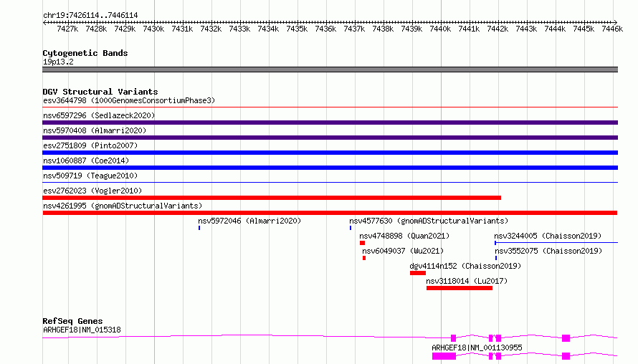638x364 pixels.
Task: Click the nsv5970408 (Almarri2020) label
Action: 95,130
